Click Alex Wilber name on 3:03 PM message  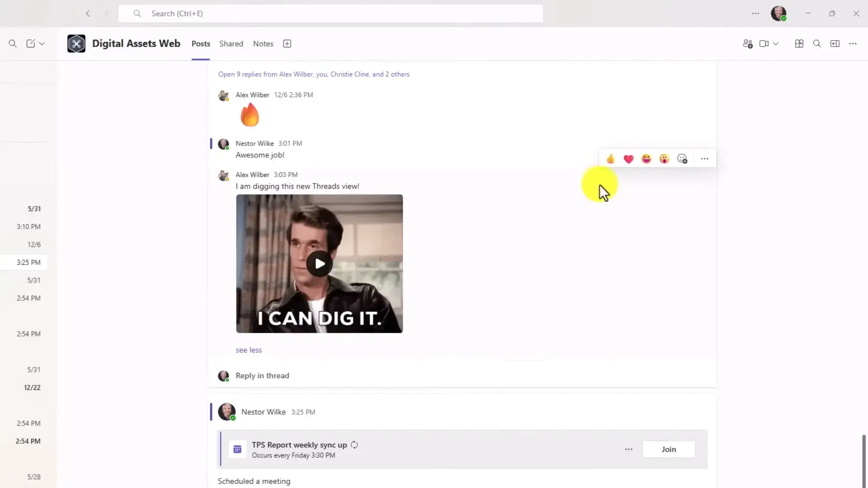(x=252, y=175)
